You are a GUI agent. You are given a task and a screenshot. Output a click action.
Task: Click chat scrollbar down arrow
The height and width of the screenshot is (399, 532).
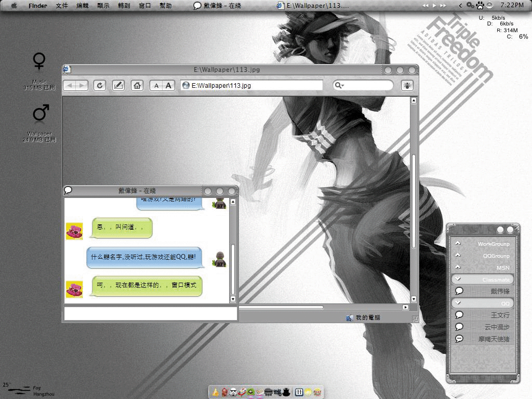[x=233, y=299]
